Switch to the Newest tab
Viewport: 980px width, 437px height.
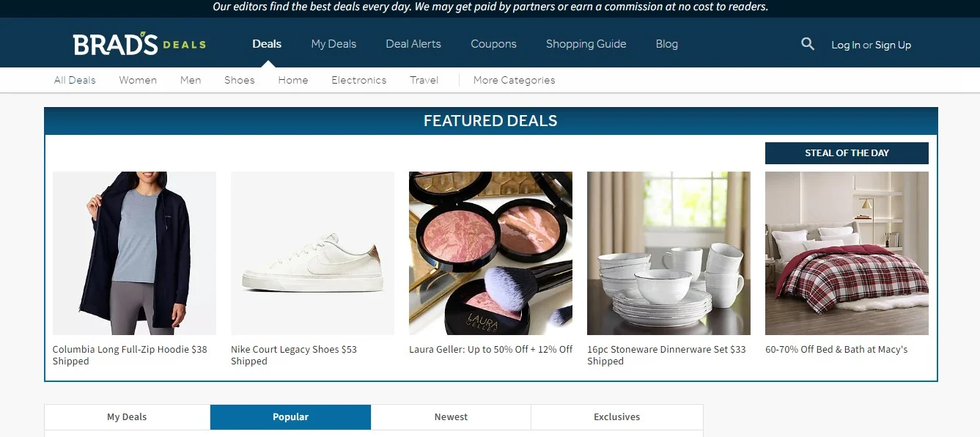tap(451, 416)
